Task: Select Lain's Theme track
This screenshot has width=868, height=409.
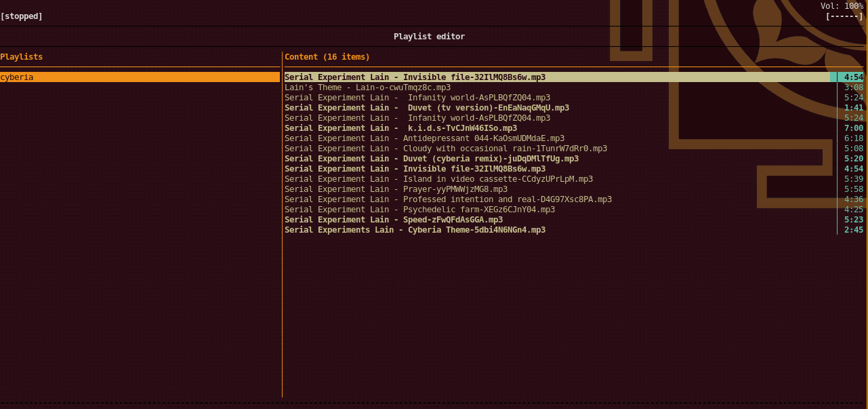Action: (574, 87)
